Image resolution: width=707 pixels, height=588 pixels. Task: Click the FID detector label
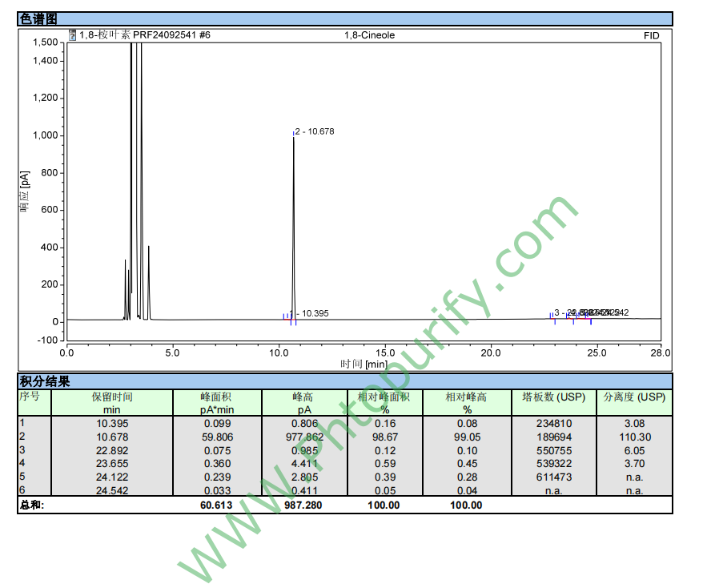(651, 35)
